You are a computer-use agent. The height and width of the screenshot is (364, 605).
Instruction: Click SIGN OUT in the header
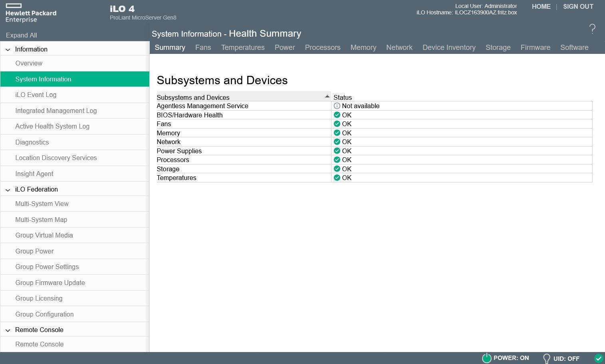pyautogui.click(x=578, y=7)
